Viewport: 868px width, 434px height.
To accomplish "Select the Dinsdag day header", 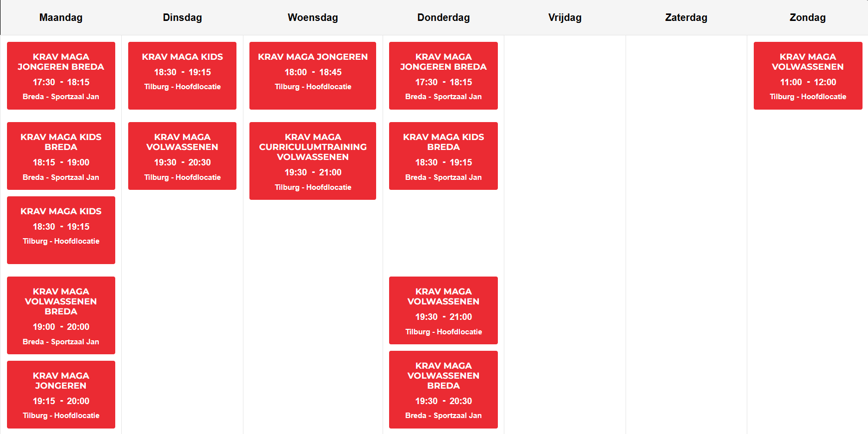I will click(182, 17).
